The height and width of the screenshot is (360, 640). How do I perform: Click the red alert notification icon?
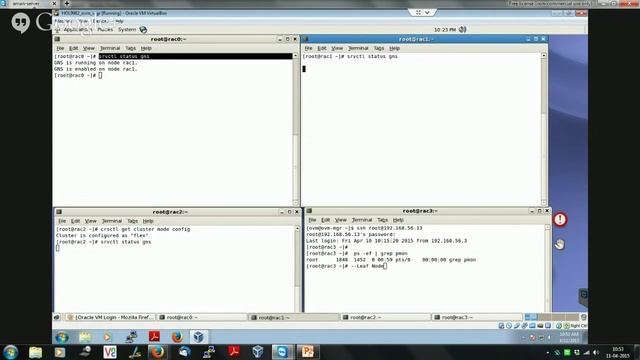(560, 220)
